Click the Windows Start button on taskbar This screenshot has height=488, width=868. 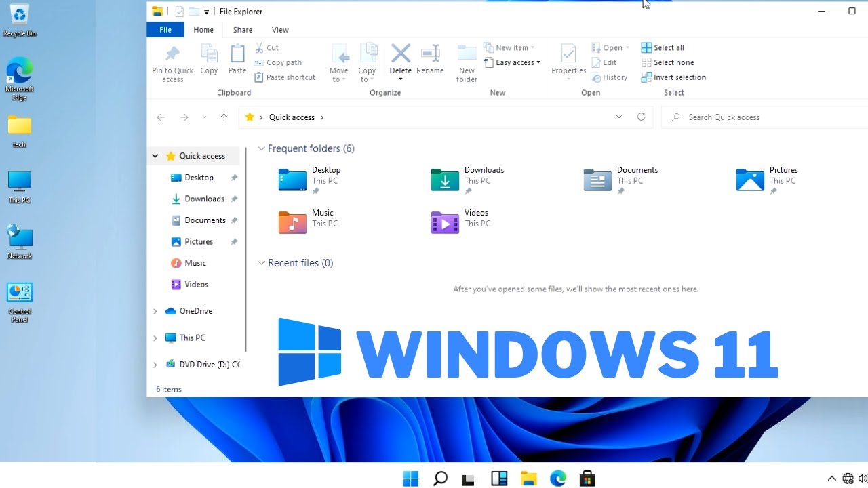click(411, 479)
